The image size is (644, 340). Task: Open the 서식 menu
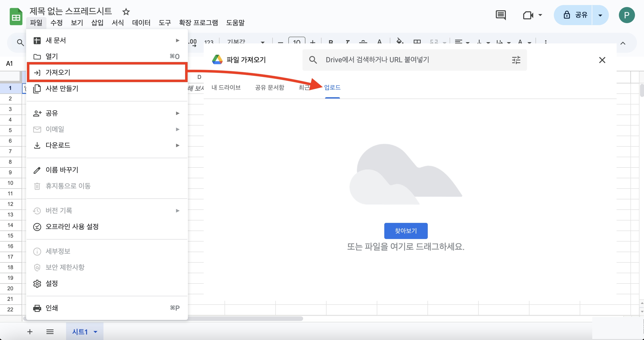pyautogui.click(x=118, y=23)
